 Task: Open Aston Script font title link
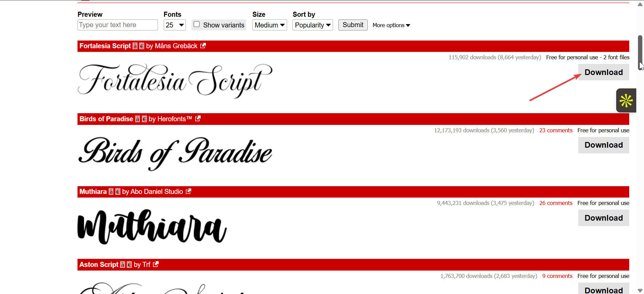99,265
